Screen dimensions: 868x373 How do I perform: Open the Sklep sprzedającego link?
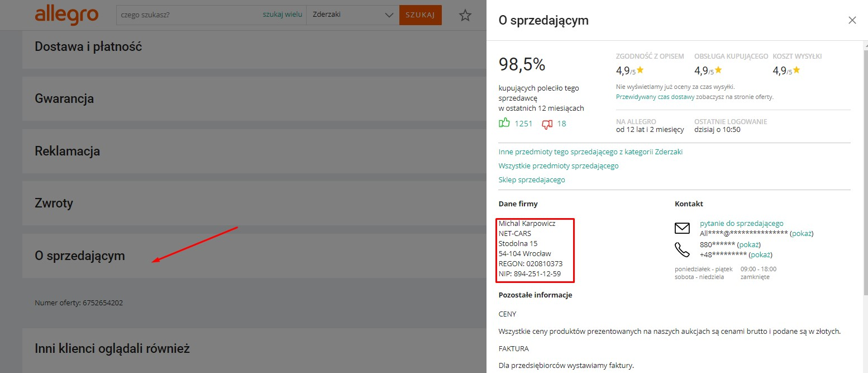point(531,180)
